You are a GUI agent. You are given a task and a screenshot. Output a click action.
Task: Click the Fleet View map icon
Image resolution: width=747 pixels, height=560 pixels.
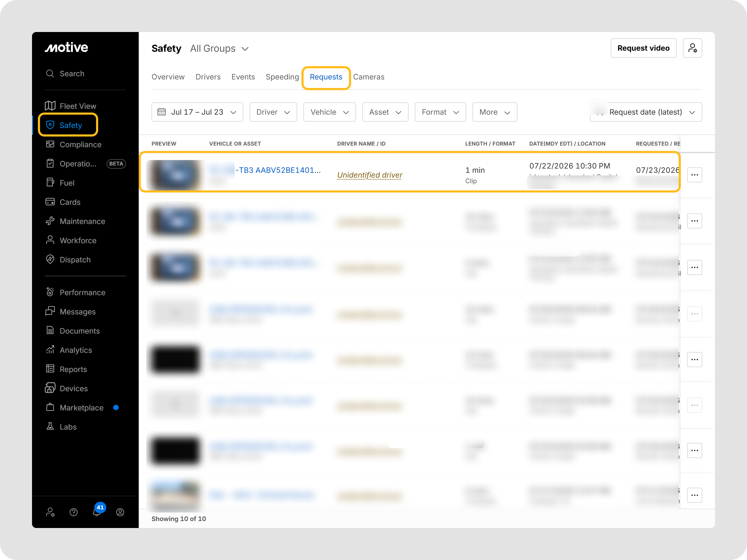(50, 106)
